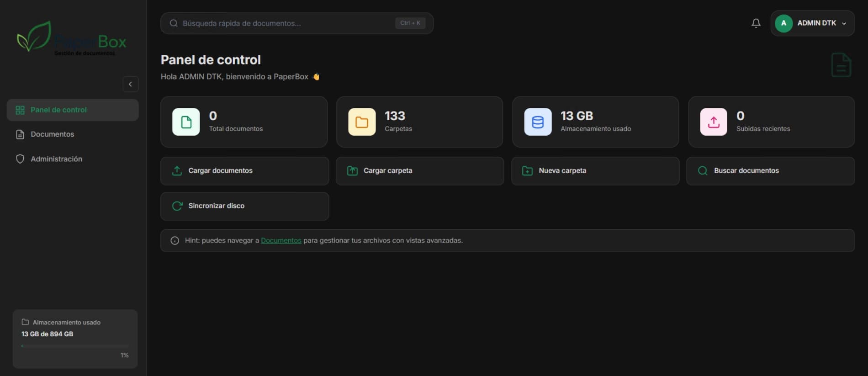Viewport: 868px width, 376px height.
Task: Open Administración in the sidebar
Action: [x=73, y=159]
